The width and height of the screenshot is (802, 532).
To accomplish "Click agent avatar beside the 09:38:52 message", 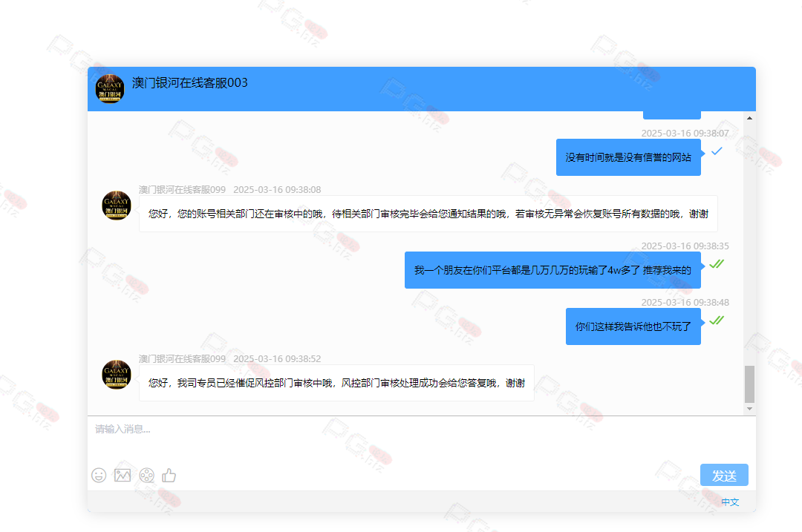I will [x=117, y=375].
